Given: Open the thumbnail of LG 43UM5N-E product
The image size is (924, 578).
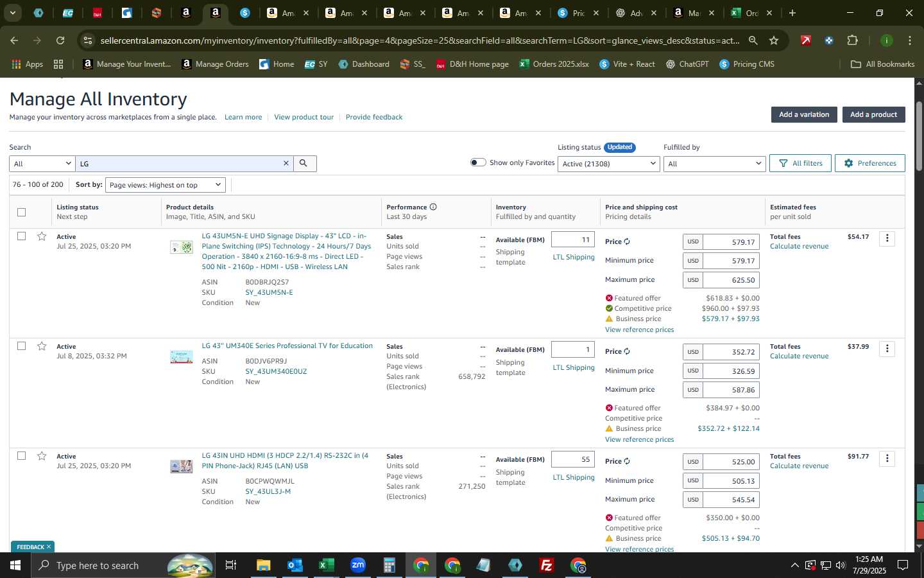Looking at the screenshot, I should [181, 247].
